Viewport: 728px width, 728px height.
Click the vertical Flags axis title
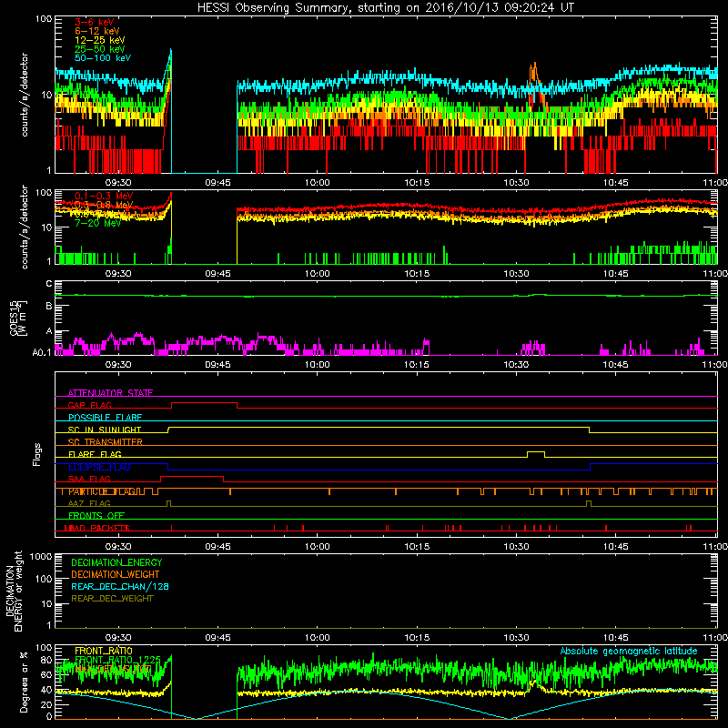37,454
